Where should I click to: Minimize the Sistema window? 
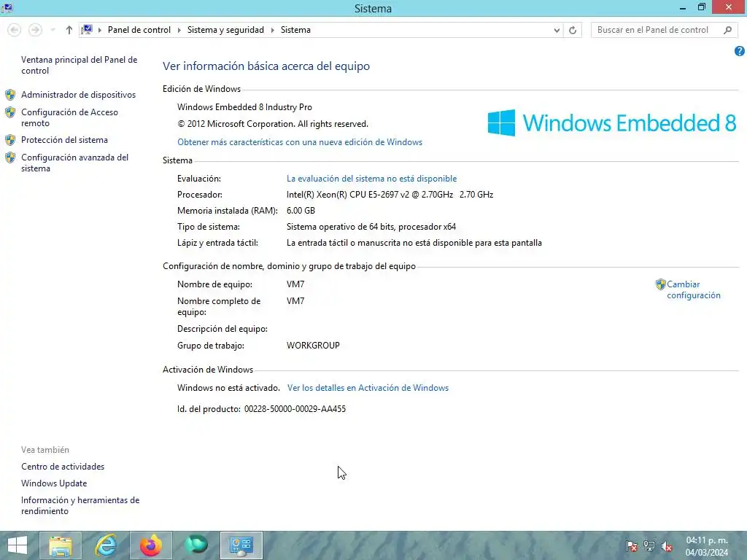pos(683,7)
